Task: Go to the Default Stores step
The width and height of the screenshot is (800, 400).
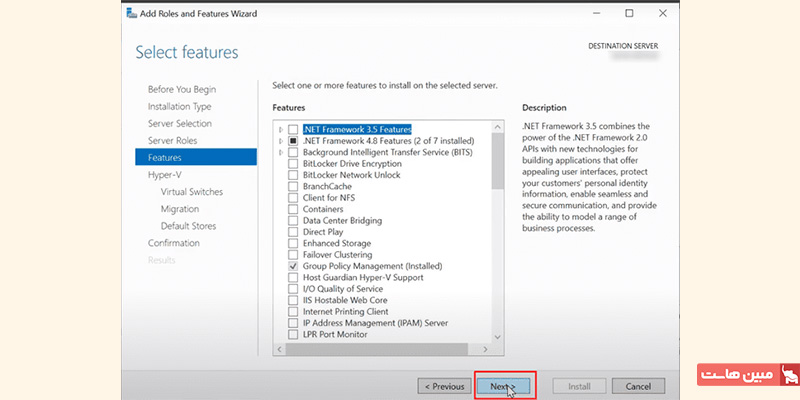Action: click(x=188, y=226)
